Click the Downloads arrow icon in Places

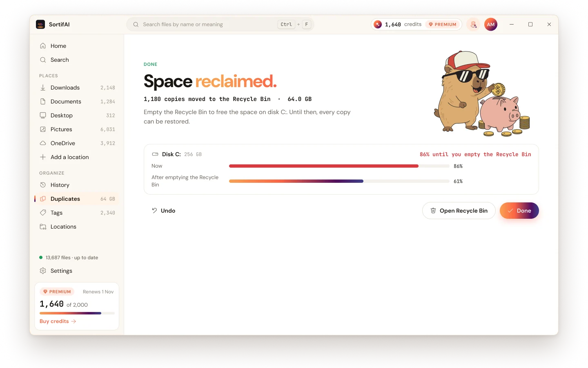click(x=43, y=88)
